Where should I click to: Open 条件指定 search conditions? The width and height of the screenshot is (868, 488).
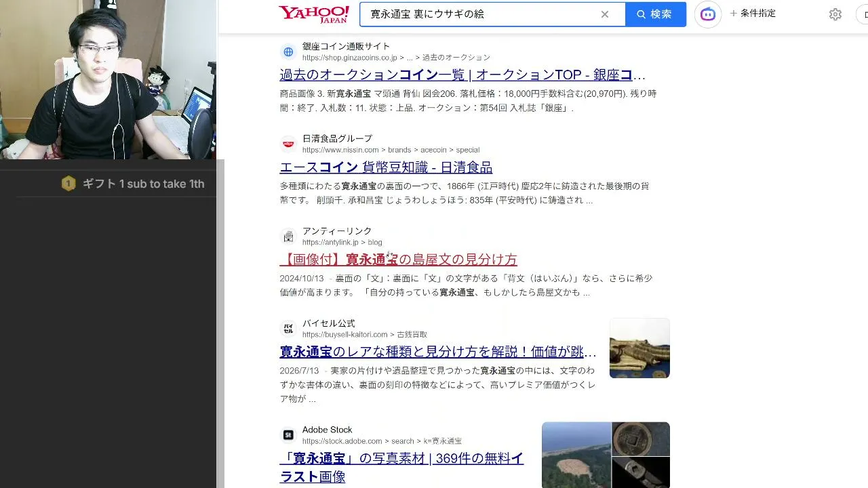coord(753,14)
